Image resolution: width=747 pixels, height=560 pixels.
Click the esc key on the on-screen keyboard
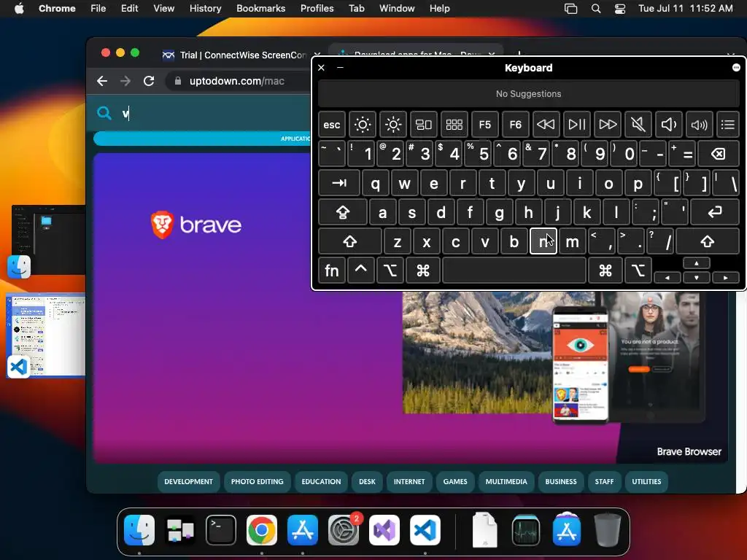(x=332, y=125)
